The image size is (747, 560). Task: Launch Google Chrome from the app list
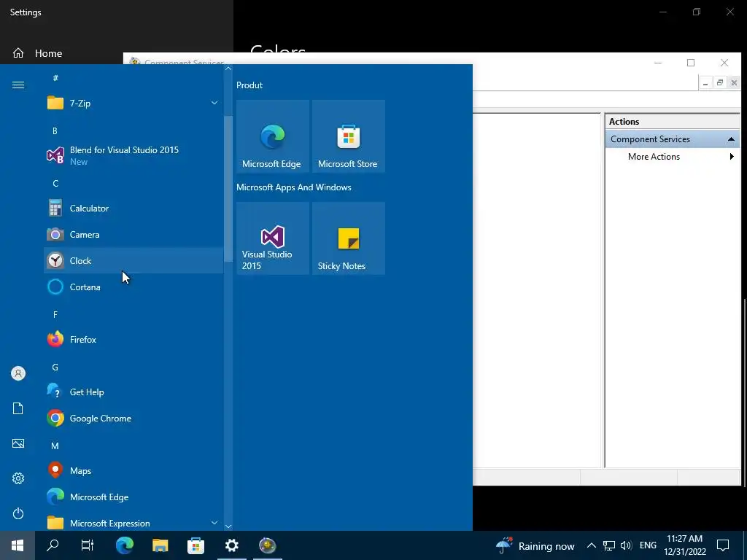pos(133,418)
